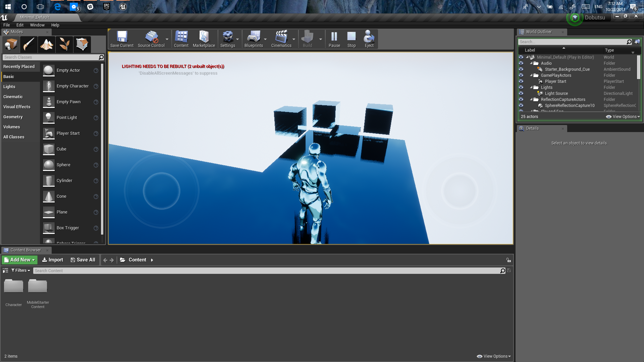The height and width of the screenshot is (362, 644).
Task: Click the Save All button
Action: point(83,260)
